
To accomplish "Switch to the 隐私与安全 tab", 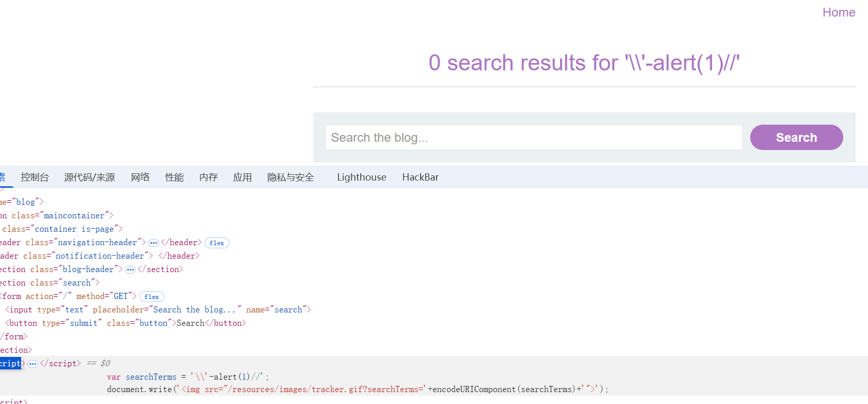I will (290, 177).
